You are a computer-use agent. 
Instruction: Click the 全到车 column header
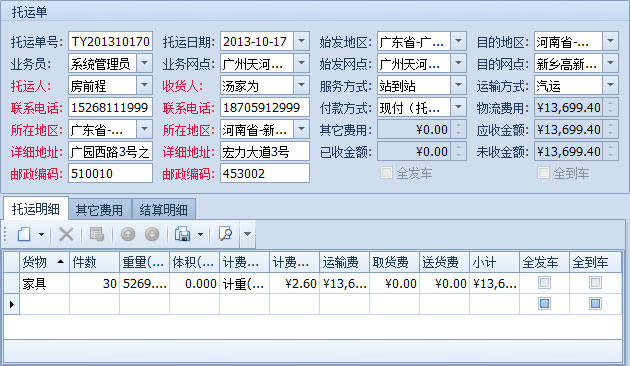pyautogui.click(x=595, y=262)
